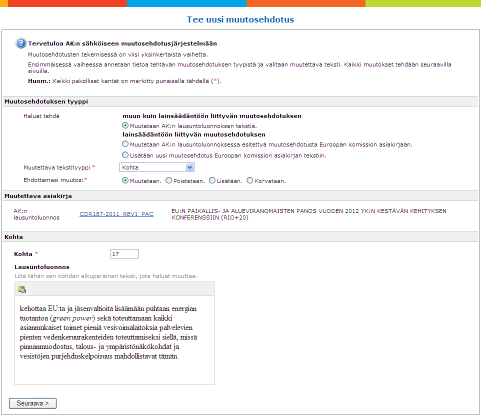
Task: Choose the Korvataan radio button
Action: click(x=250, y=181)
